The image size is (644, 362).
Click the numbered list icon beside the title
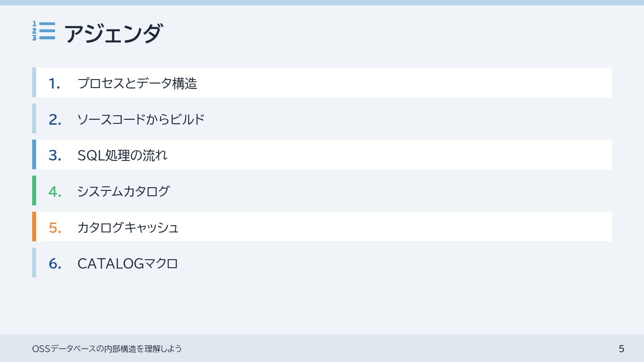point(44,31)
